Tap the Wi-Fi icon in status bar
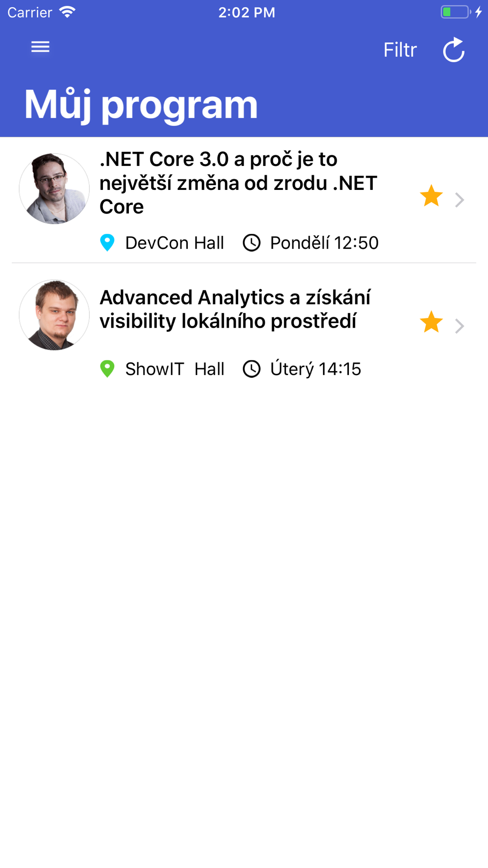This screenshot has width=488, height=868. [x=67, y=12]
